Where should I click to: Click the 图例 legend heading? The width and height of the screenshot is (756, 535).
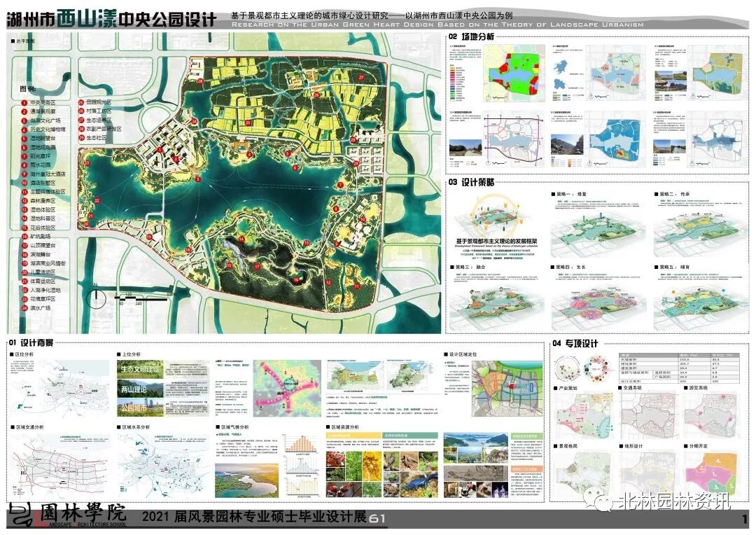click(x=27, y=89)
